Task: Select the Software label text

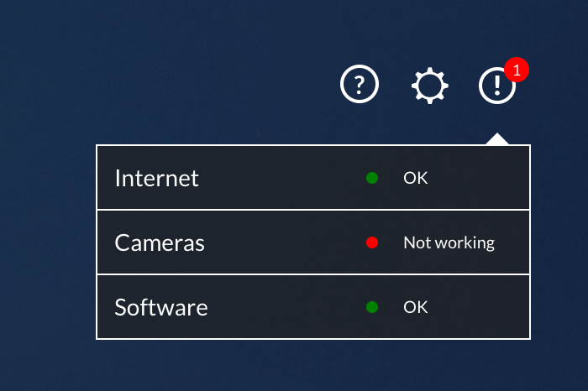Action: (x=161, y=307)
